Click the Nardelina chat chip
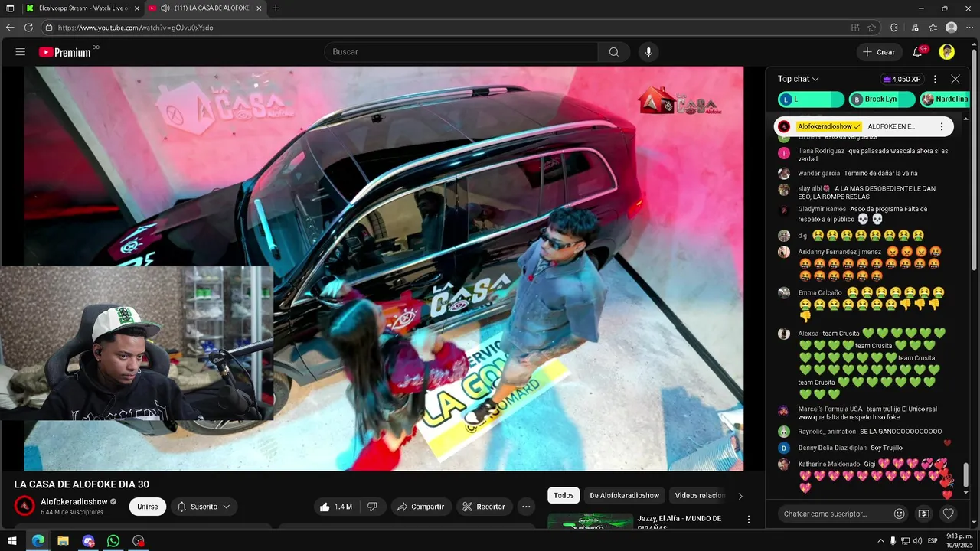This screenshot has width=980, height=551. click(945, 99)
